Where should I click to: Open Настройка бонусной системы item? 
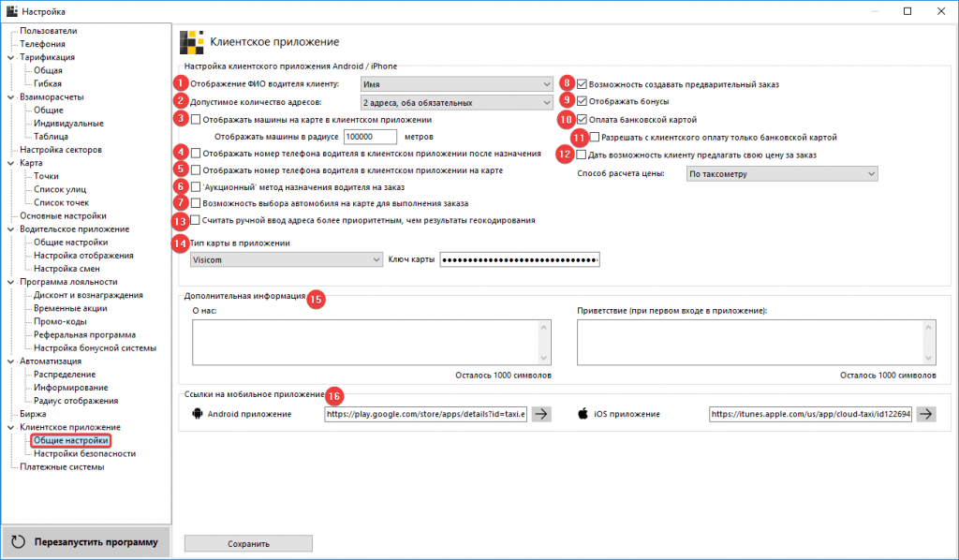tap(95, 347)
